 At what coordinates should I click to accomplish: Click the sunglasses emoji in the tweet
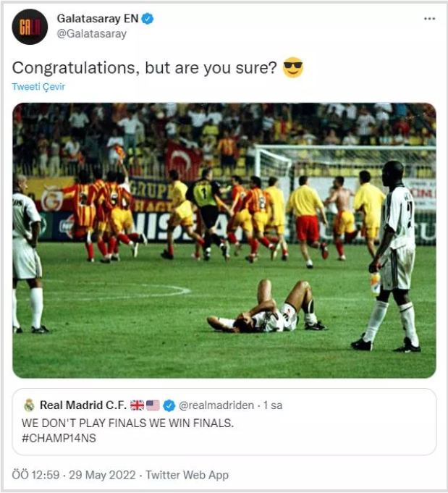[292, 68]
